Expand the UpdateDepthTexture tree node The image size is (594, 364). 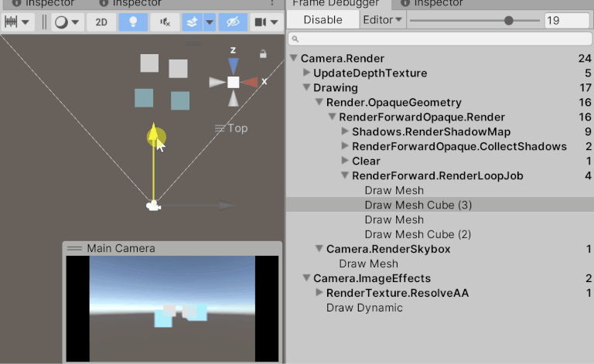[306, 73]
